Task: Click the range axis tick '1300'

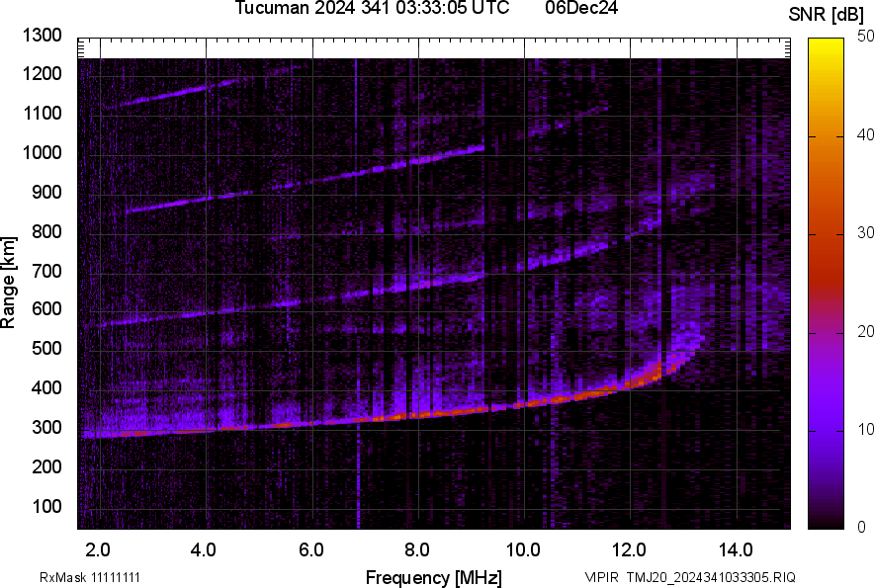Action: pyautogui.click(x=42, y=36)
